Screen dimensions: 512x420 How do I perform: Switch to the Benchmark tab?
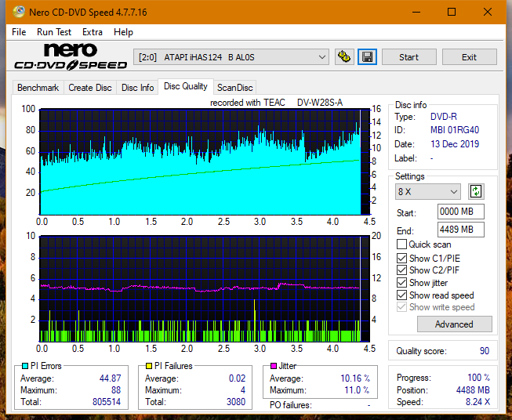(38, 88)
